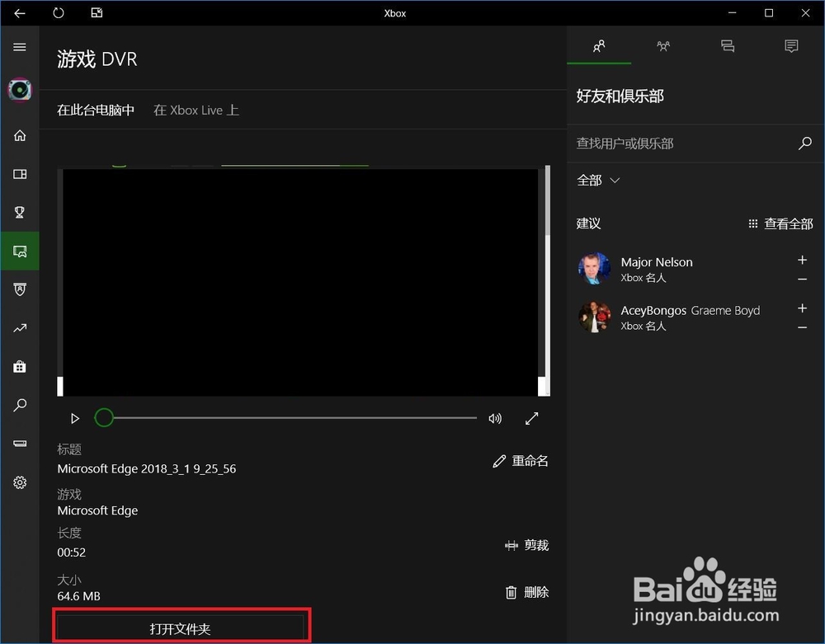Open the hamburger menu
This screenshot has height=644, width=825.
[20, 47]
